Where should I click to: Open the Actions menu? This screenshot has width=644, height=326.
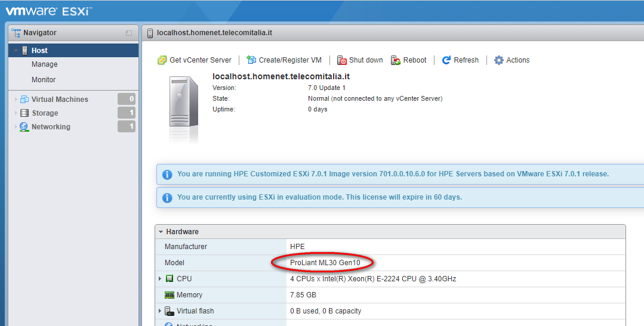coord(511,60)
